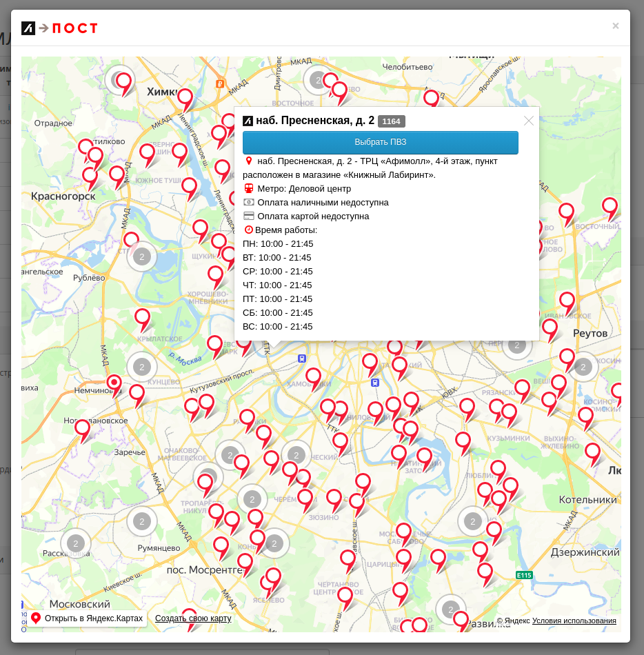
Task: Click the cash payment unavailable icon
Action: pos(248,202)
